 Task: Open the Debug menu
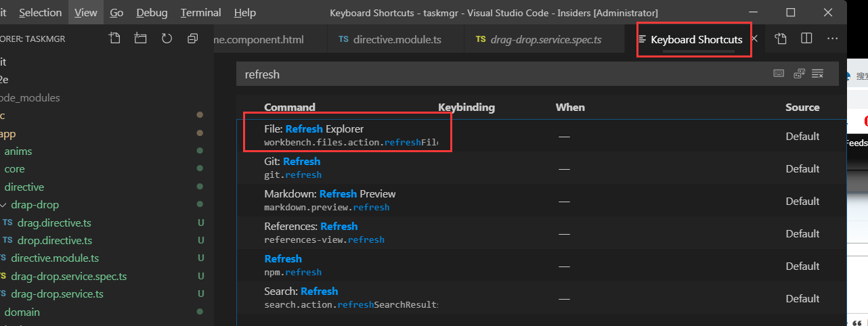point(152,13)
